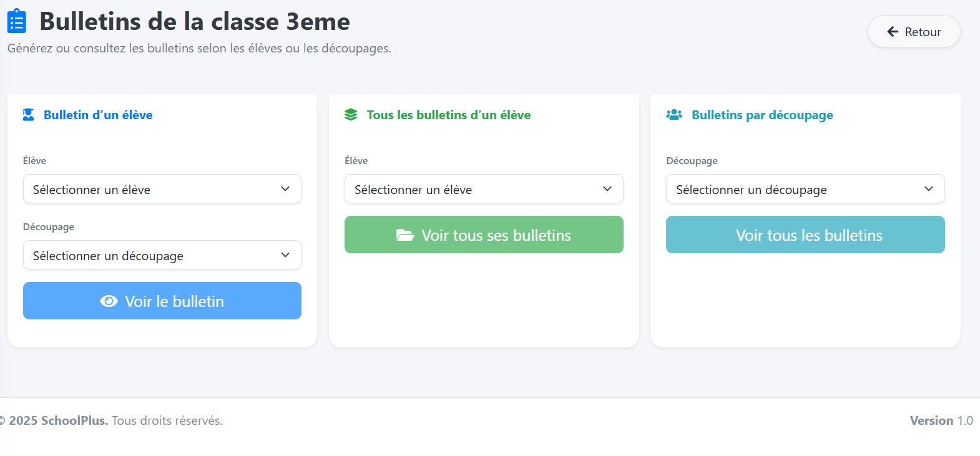The height and width of the screenshot is (456, 980).
Task: Select the Bulletin d'un élève card heading
Action: [98, 115]
